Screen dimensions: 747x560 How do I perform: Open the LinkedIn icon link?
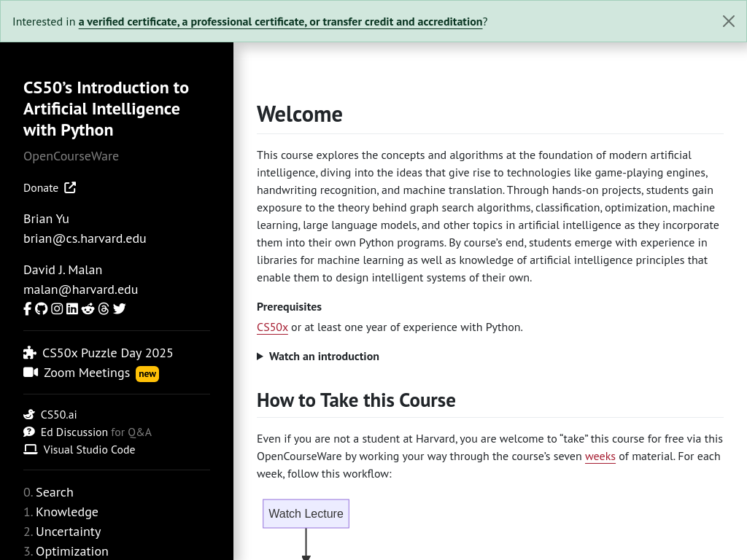[x=72, y=308]
